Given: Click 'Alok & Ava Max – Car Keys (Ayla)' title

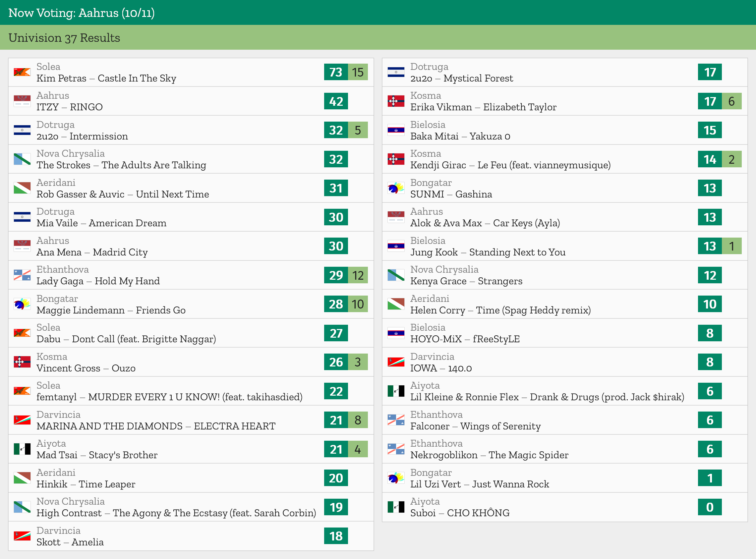Looking at the screenshot, I should (x=485, y=223).
